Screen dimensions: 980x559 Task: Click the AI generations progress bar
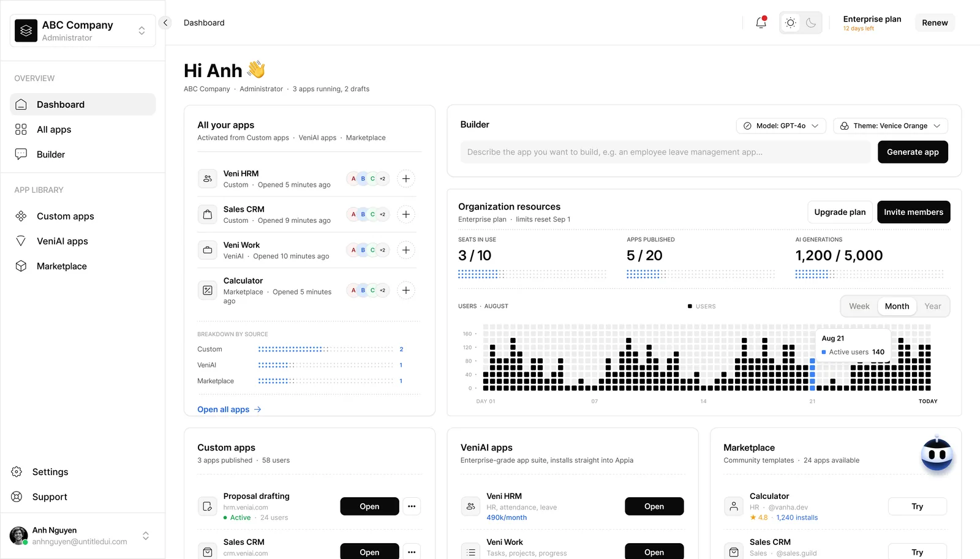pyautogui.click(x=870, y=274)
